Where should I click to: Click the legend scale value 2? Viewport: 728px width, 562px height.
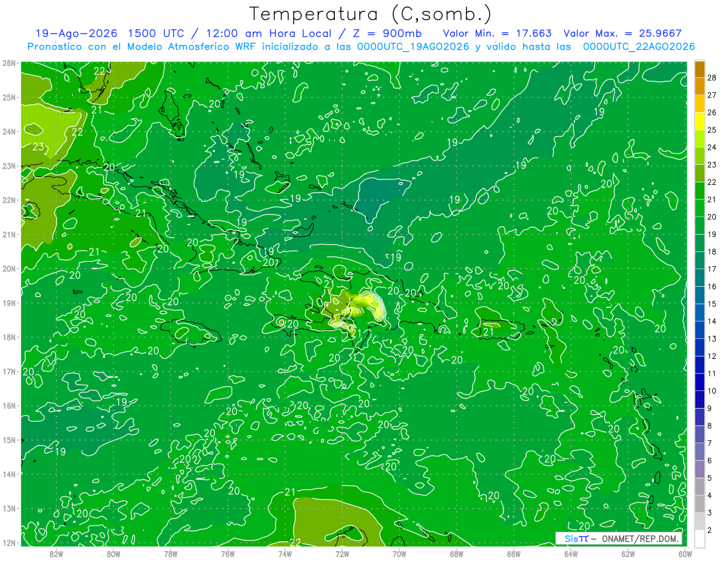[x=710, y=530]
